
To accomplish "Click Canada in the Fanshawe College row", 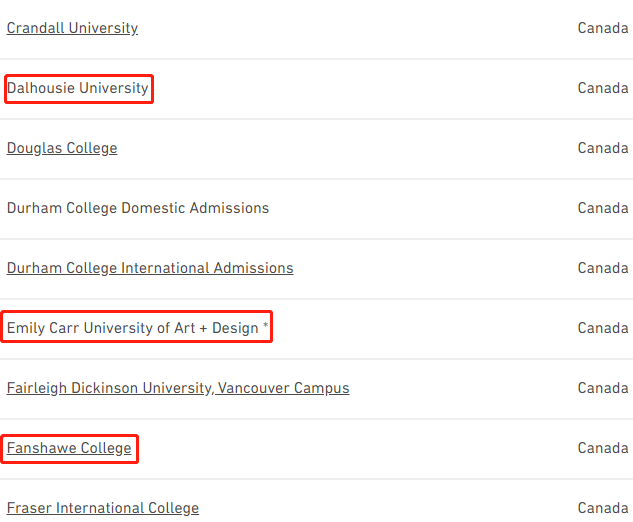I will point(603,448).
